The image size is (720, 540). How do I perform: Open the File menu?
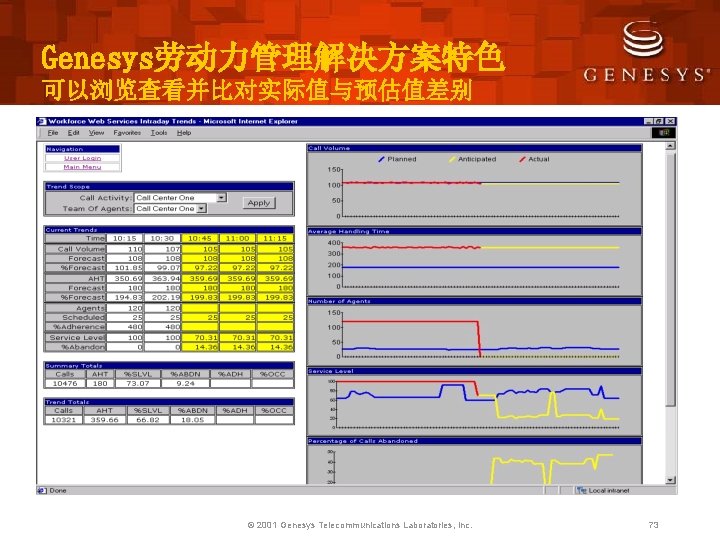(x=53, y=133)
